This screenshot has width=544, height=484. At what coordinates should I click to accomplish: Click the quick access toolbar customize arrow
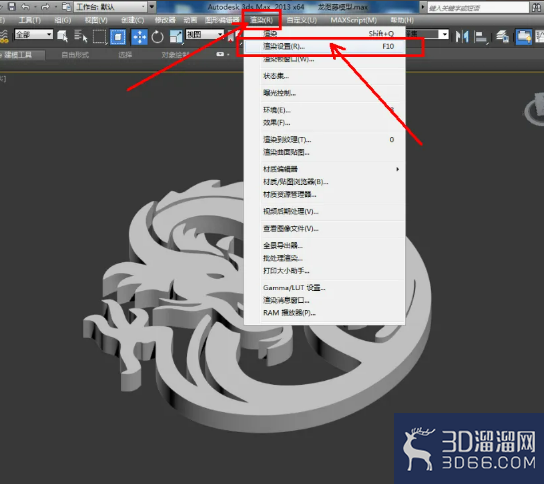pyautogui.click(x=152, y=7)
